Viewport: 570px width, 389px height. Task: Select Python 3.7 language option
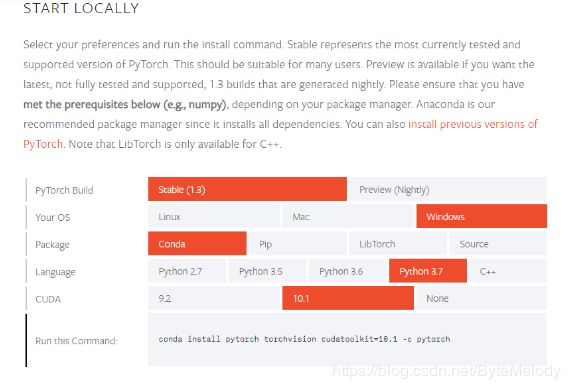[x=428, y=271]
